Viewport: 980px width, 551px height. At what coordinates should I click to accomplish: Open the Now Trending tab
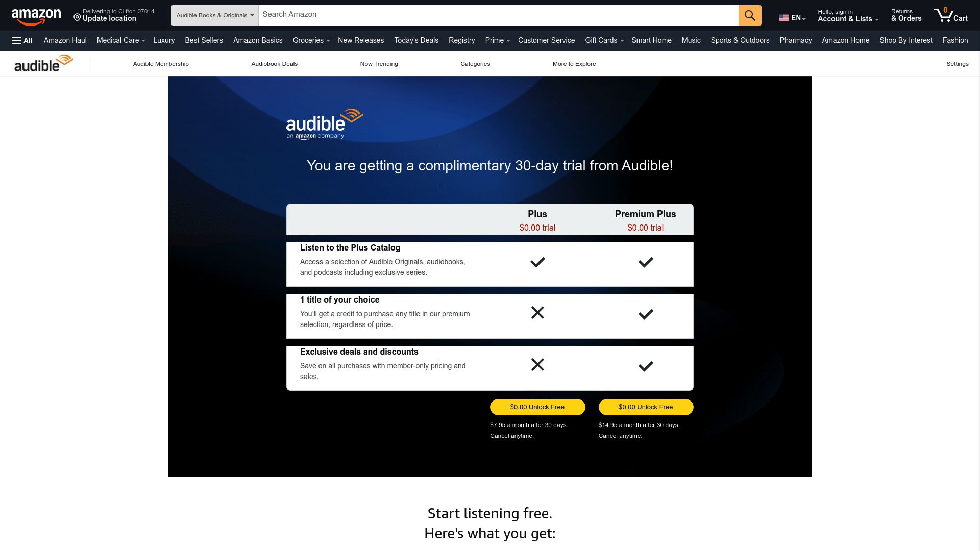379,64
